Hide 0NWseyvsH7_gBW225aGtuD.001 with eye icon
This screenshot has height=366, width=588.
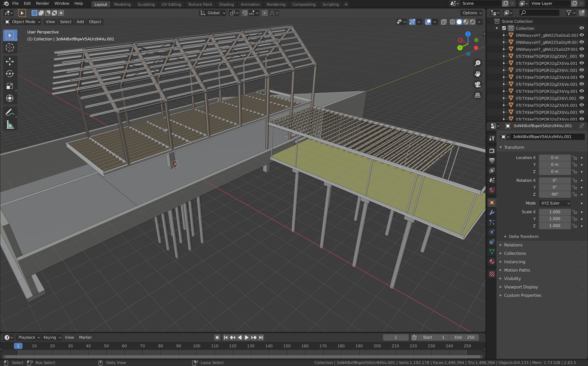coord(582,35)
